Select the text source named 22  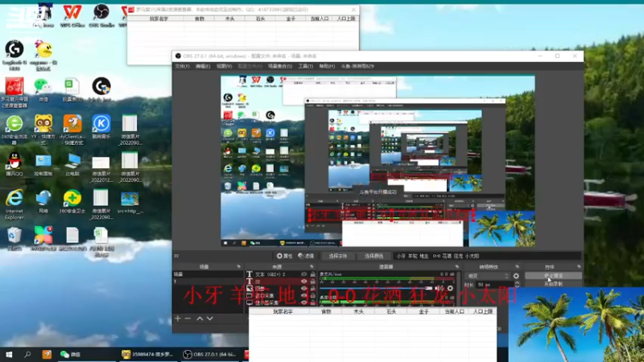pos(280,282)
